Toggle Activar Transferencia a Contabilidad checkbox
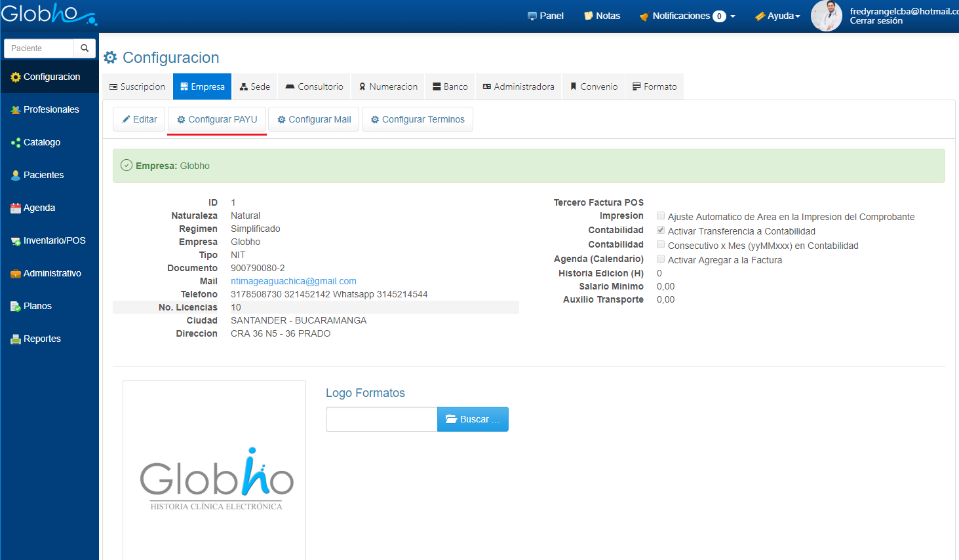Image resolution: width=959 pixels, height=560 pixels. click(x=661, y=231)
